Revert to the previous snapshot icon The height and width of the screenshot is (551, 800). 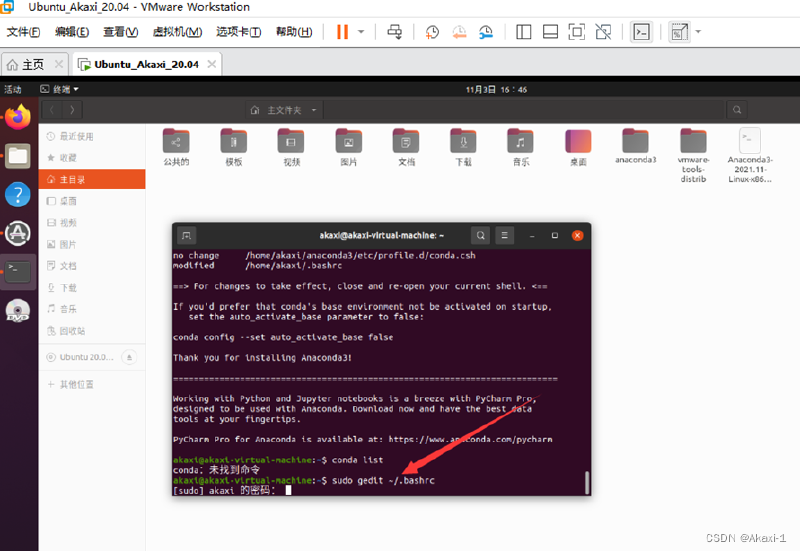pyautogui.click(x=459, y=32)
